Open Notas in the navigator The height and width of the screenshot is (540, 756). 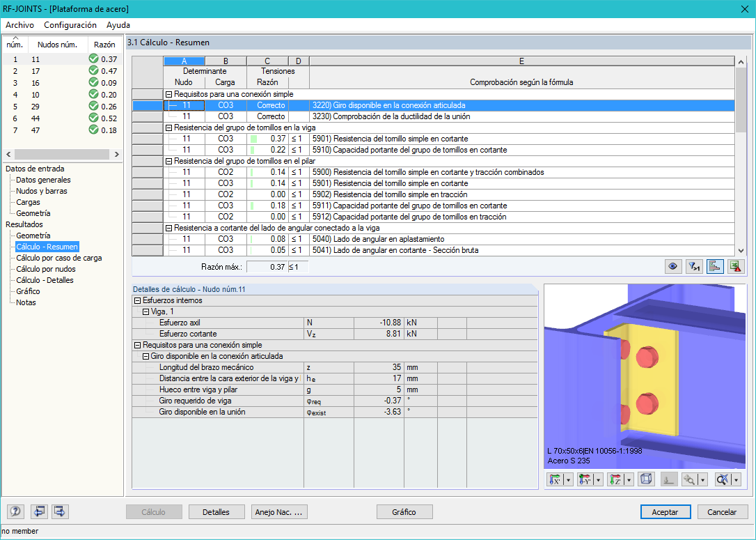pyautogui.click(x=26, y=302)
